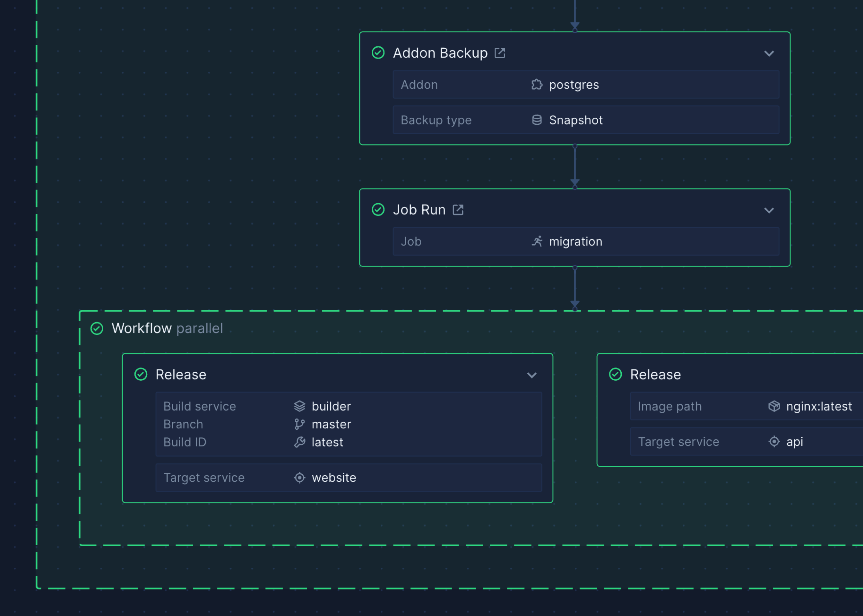Click the Workflow parallel heading

(x=167, y=329)
